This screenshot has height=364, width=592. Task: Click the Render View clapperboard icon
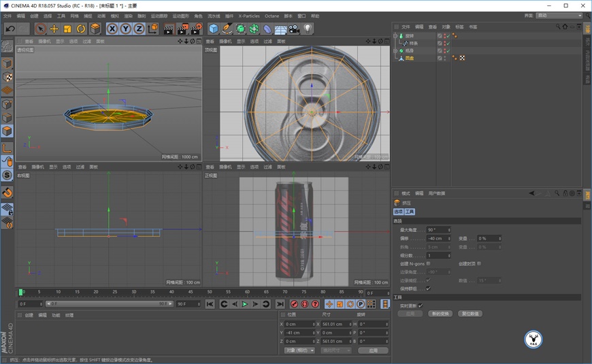(169, 29)
